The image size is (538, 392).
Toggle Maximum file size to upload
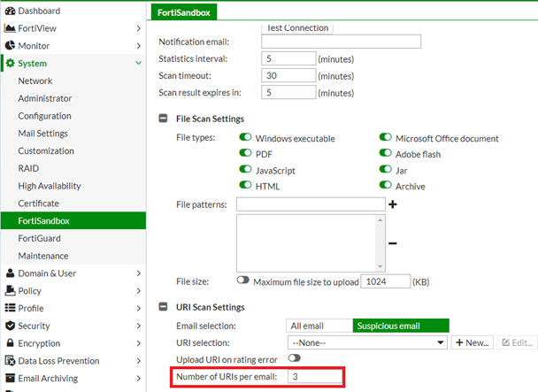tap(242, 281)
